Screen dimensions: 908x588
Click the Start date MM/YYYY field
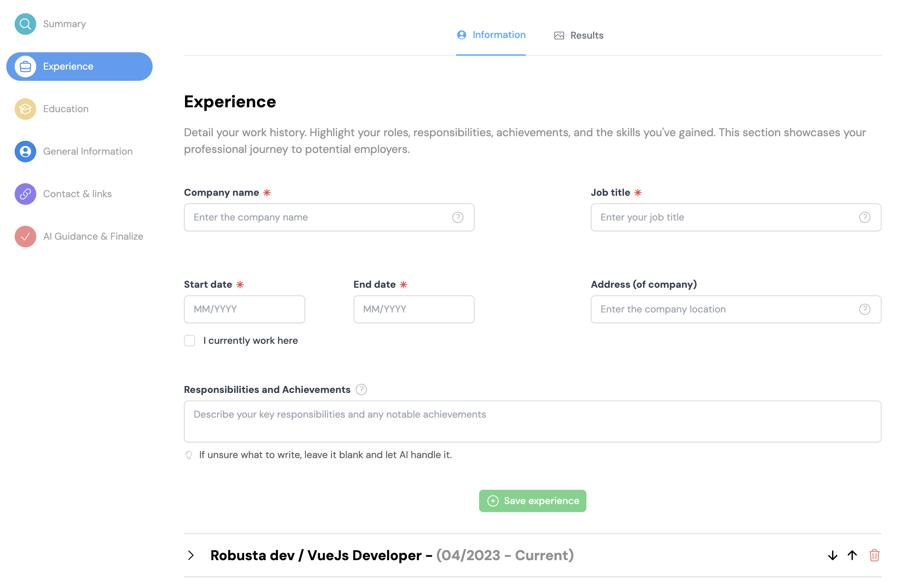(244, 309)
